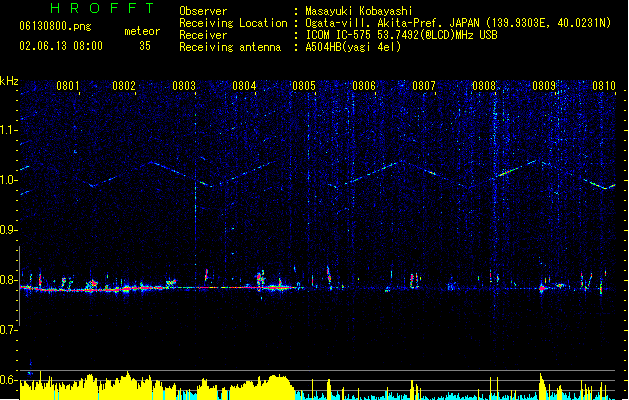Click the 1.0 frequency axis label

8,180
